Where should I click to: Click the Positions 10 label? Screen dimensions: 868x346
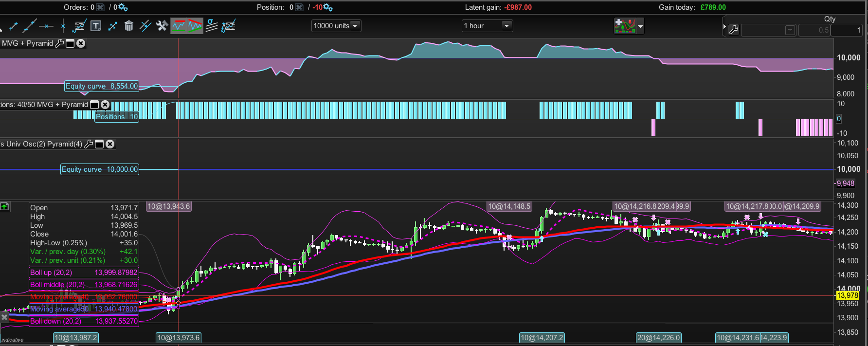pyautogui.click(x=117, y=117)
